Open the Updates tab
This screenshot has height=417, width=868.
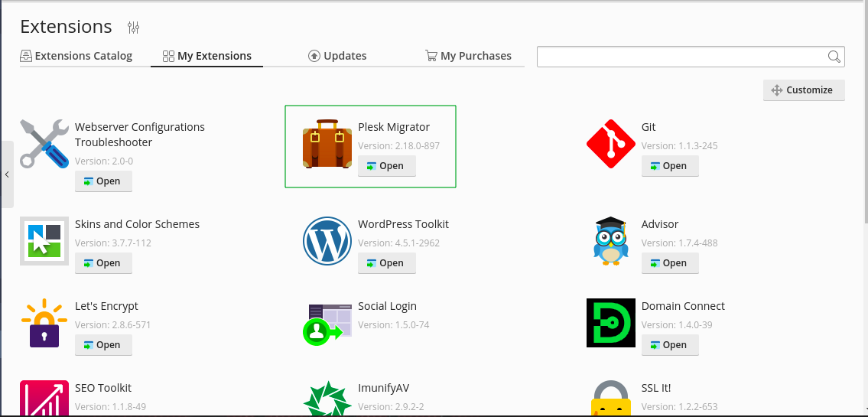pyautogui.click(x=338, y=56)
